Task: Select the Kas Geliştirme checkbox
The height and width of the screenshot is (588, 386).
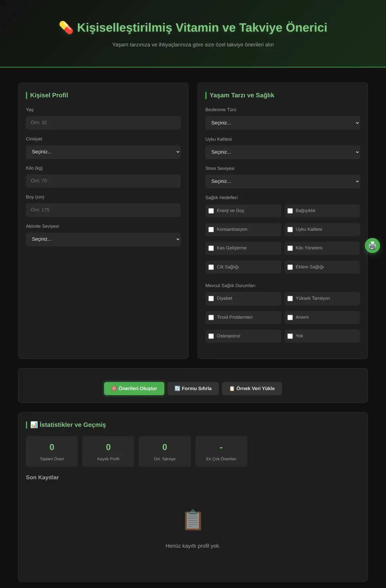Action: pyautogui.click(x=211, y=248)
